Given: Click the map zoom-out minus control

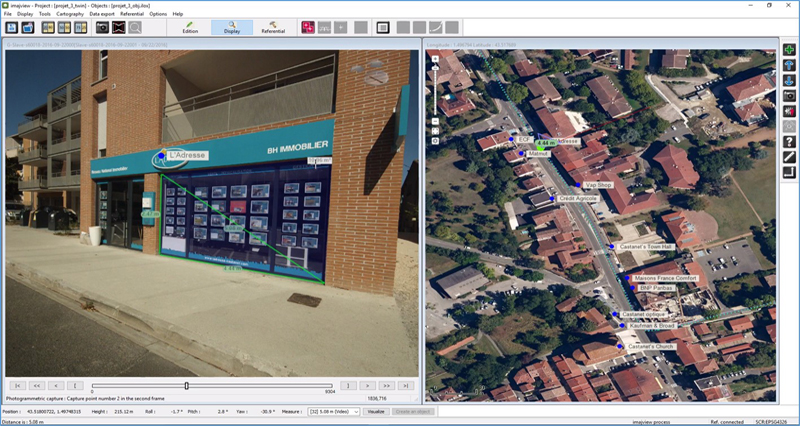Looking at the screenshot, I should [435, 121].
